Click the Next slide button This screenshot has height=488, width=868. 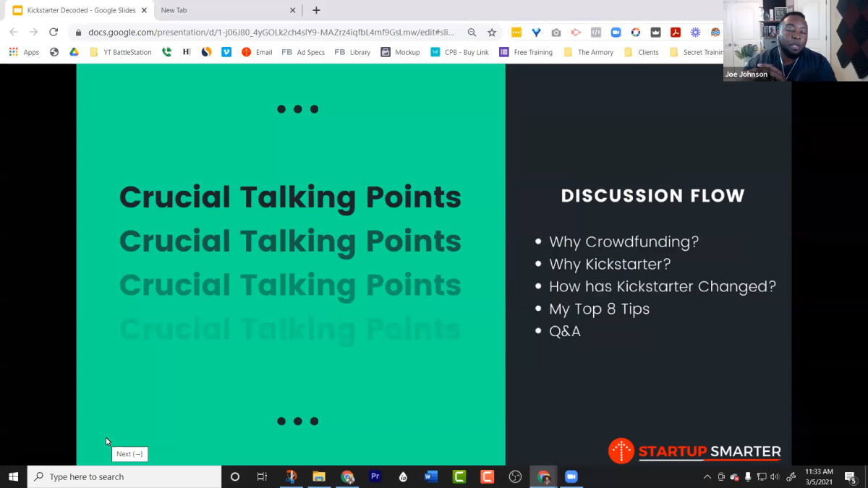tap(129, 454)
